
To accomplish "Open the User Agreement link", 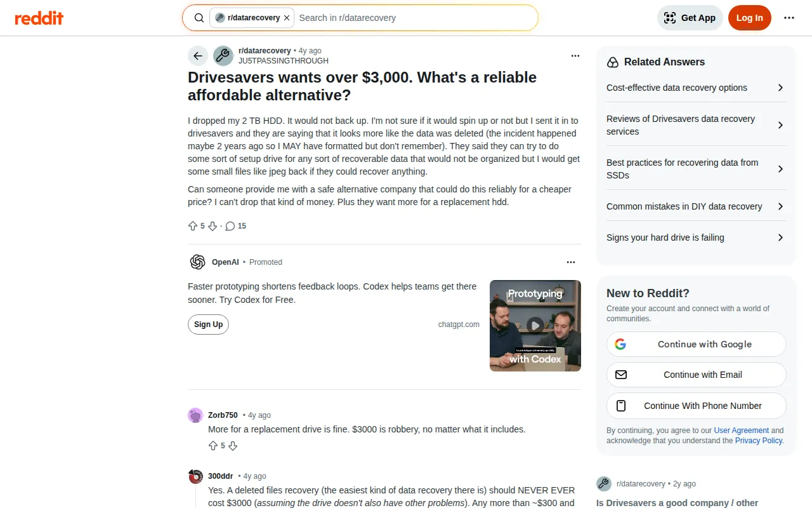I will (x=741, y=431).
